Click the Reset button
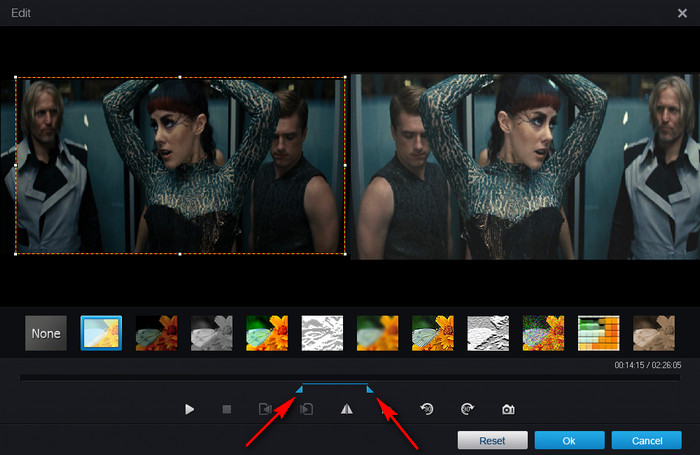The width and height of the screenshot is (700, 455). [492, 440]
